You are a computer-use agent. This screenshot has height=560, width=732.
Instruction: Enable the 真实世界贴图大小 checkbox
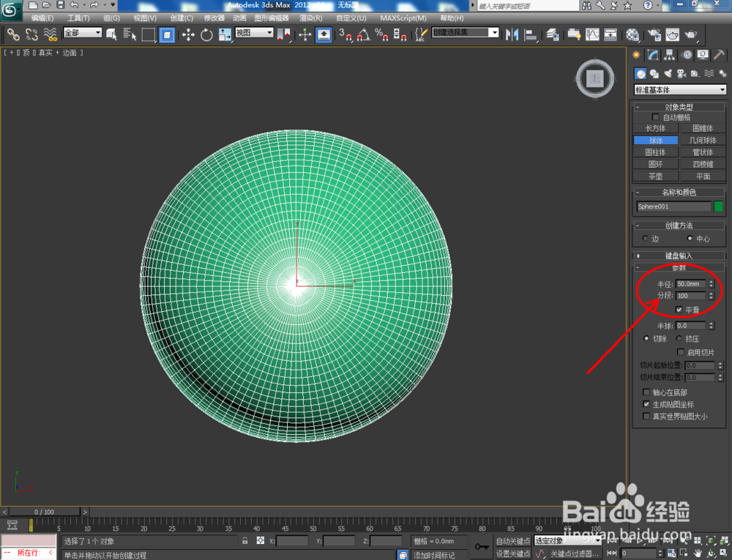[646, 417]
